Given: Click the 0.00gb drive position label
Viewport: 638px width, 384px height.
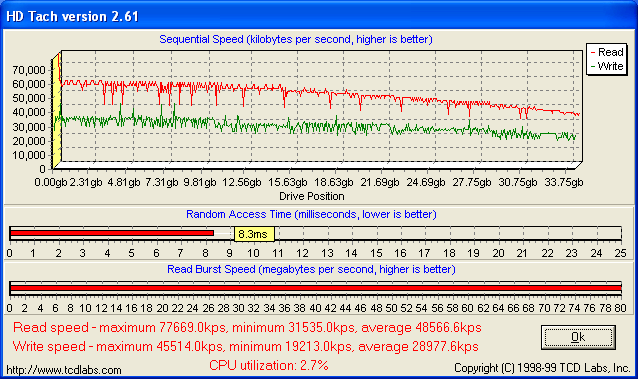Looking at the screenshot, I should click(x=50, y=182).
